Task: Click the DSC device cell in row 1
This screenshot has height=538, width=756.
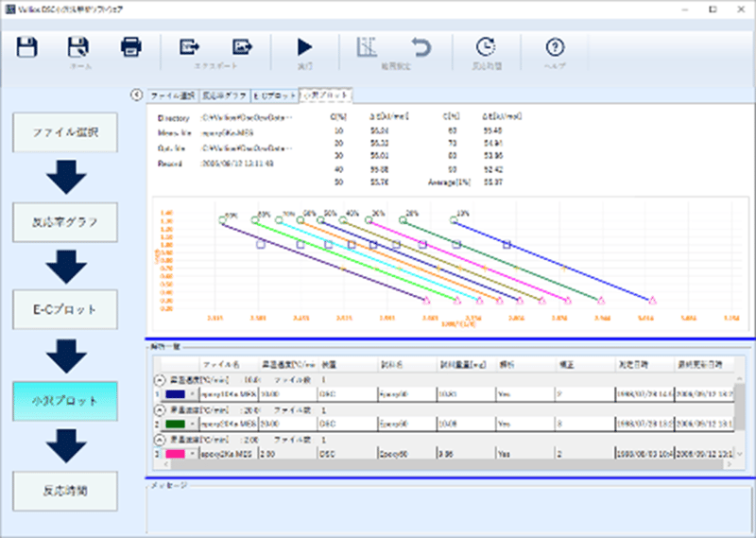Action: (x=348, y=394)
